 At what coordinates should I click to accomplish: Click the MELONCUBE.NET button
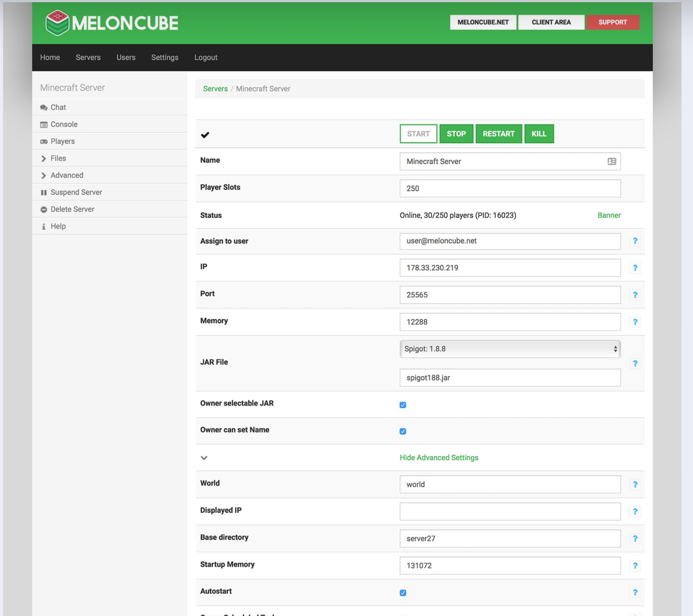click(x=483, y=22)
